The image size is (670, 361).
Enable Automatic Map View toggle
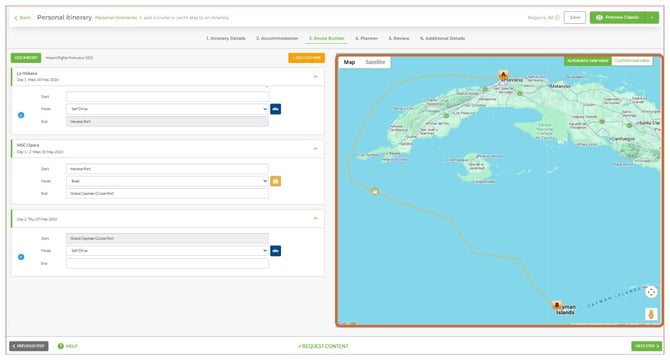[588, 61]
